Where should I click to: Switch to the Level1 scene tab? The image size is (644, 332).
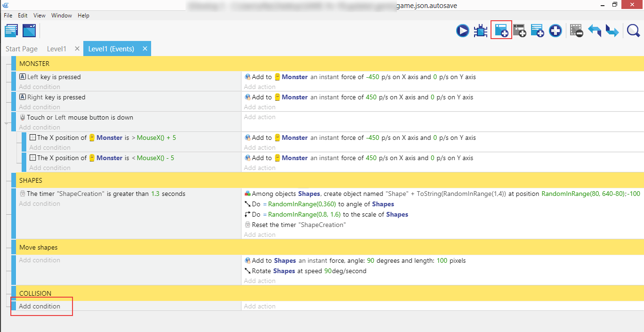pyautogui.click(x=56, y=49)
